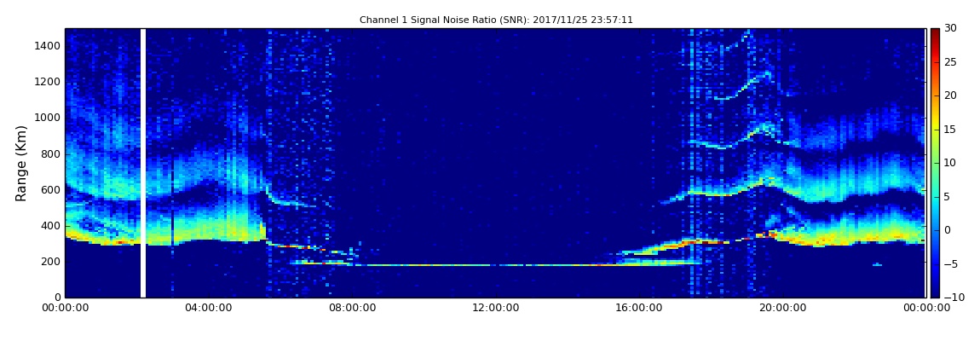Image resolution: width=980 pixels, height=347 pixels.
Task: Click the 800 range tick label
Action: (51, 153)
